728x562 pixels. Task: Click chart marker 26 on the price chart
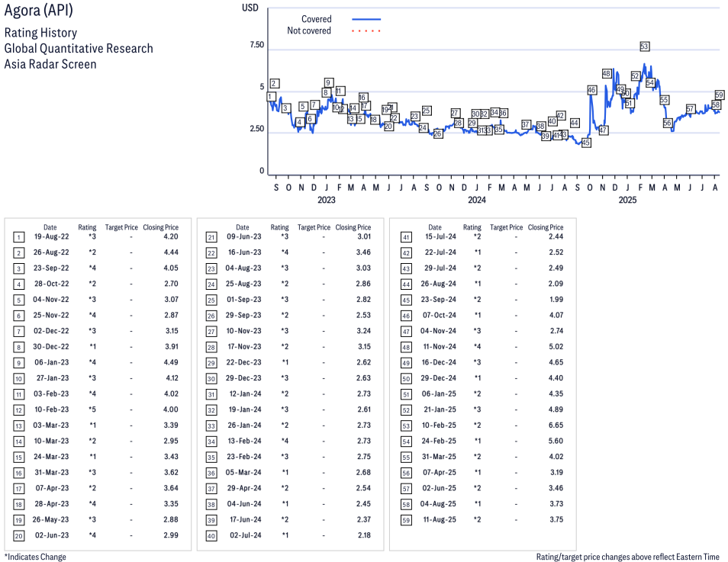(x=438, y=133)
